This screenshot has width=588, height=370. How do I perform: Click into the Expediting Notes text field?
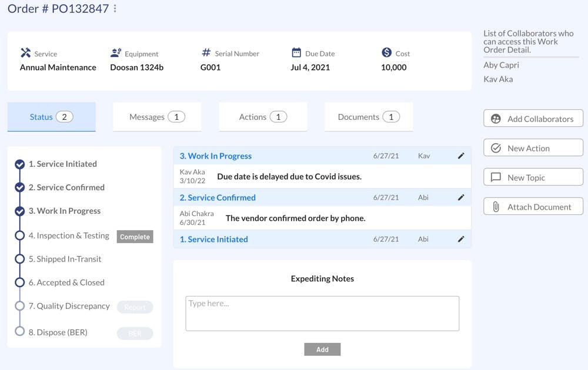tap(322, 313)
